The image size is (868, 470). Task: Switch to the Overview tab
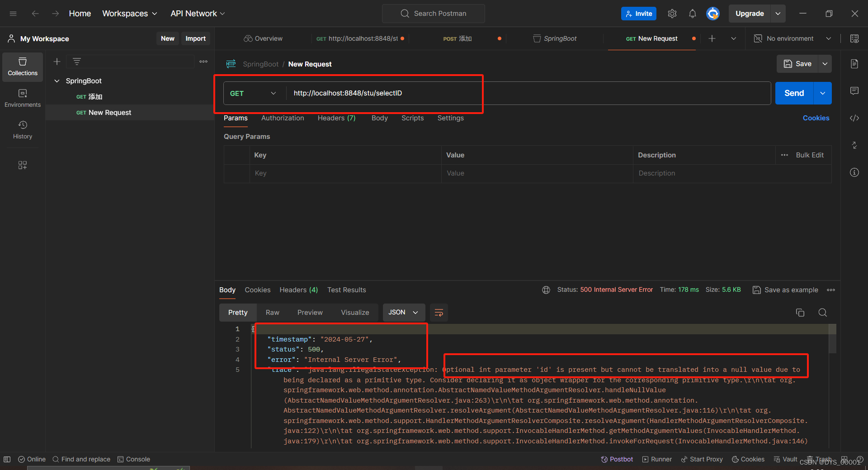(263, 38)
